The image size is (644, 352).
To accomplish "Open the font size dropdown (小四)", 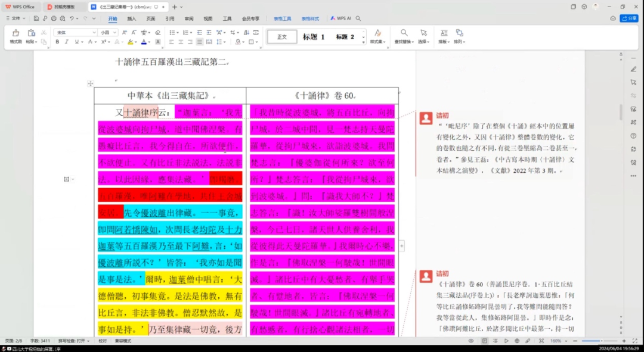I will [109, 32].
